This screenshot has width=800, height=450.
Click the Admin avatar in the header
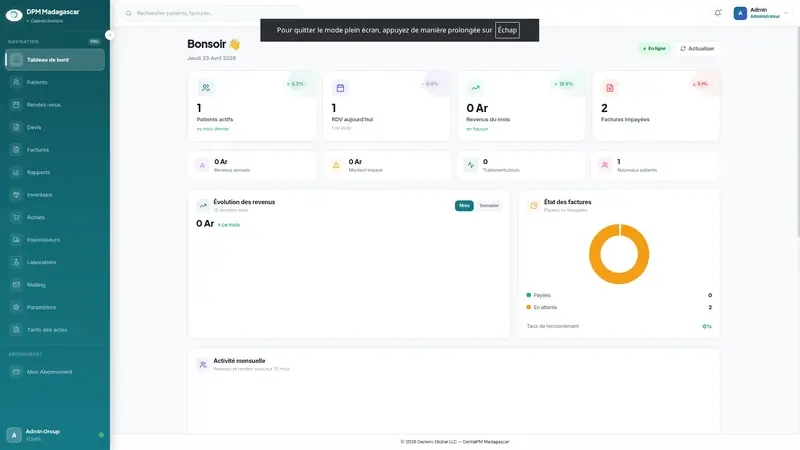click(740, 13)
